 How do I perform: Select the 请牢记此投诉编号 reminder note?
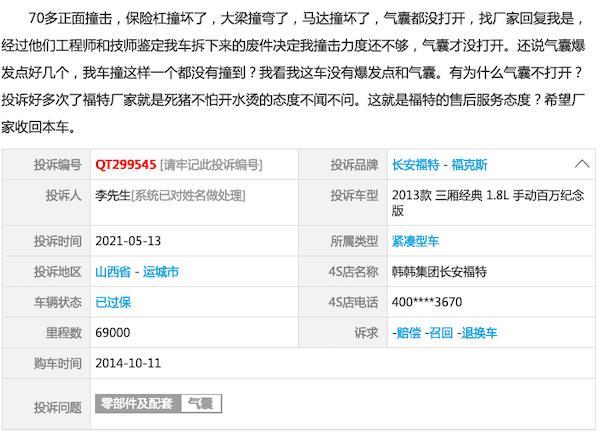(211, 165)
